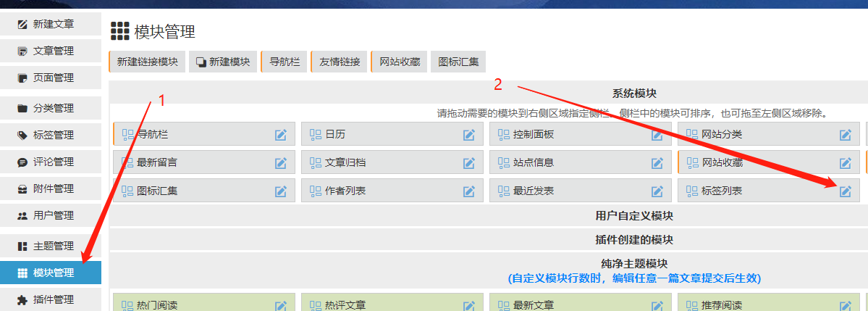Click the edit icon on 推荐阅读 module
Screen dimensions: 868x311
(x=846, y=306)
